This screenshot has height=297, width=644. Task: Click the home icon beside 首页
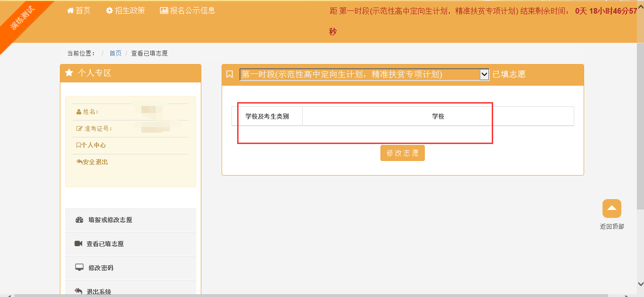click(x=70, y=10)
